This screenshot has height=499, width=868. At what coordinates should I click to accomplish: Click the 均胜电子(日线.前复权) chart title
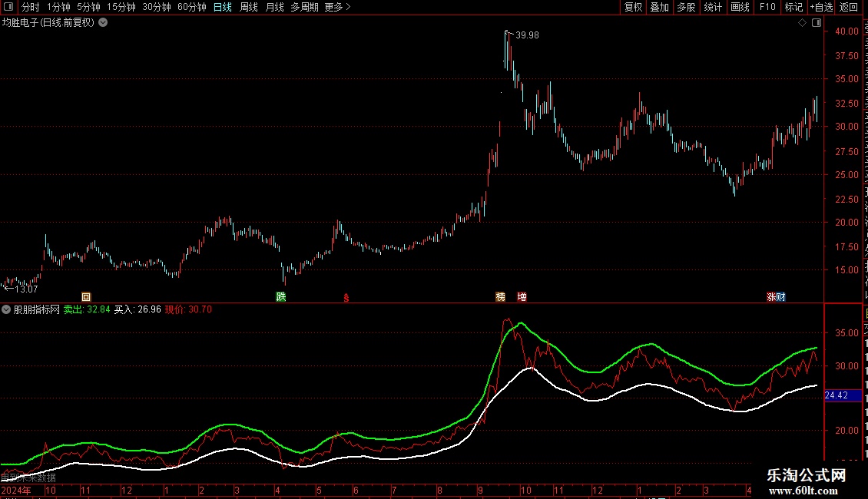point(48,23)
